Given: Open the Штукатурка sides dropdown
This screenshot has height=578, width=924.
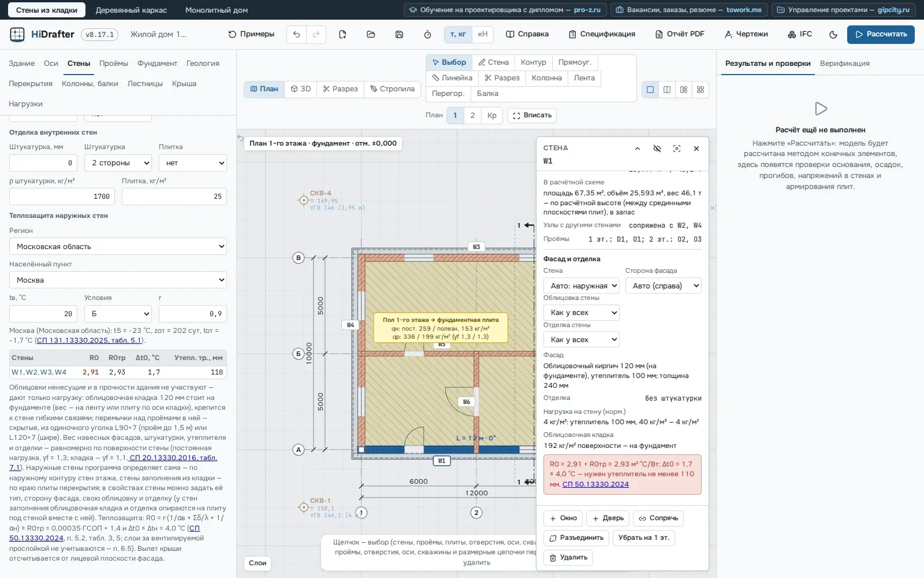Looking at the screenshot, I should tap(118, 163).
